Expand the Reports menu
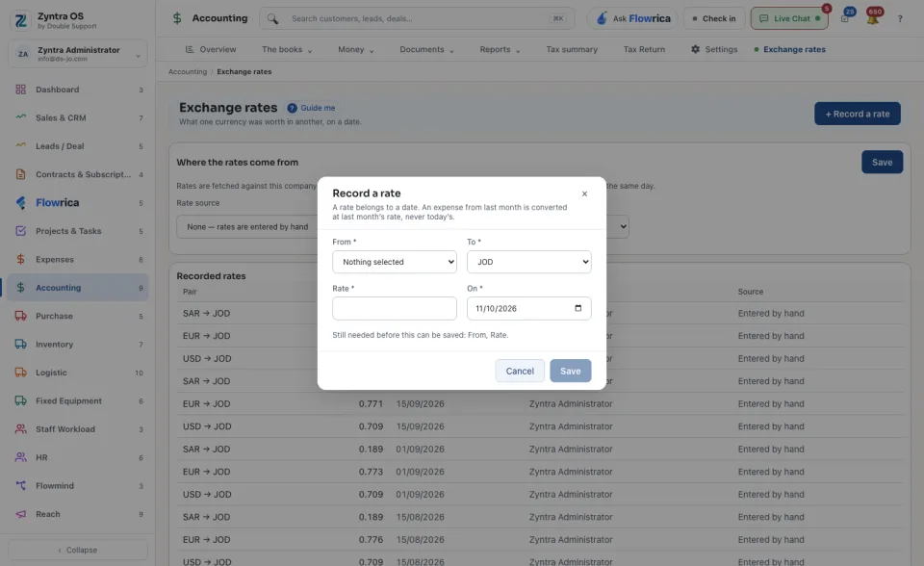This screenshot has width=924, height=566. click(x=500, y=49)
